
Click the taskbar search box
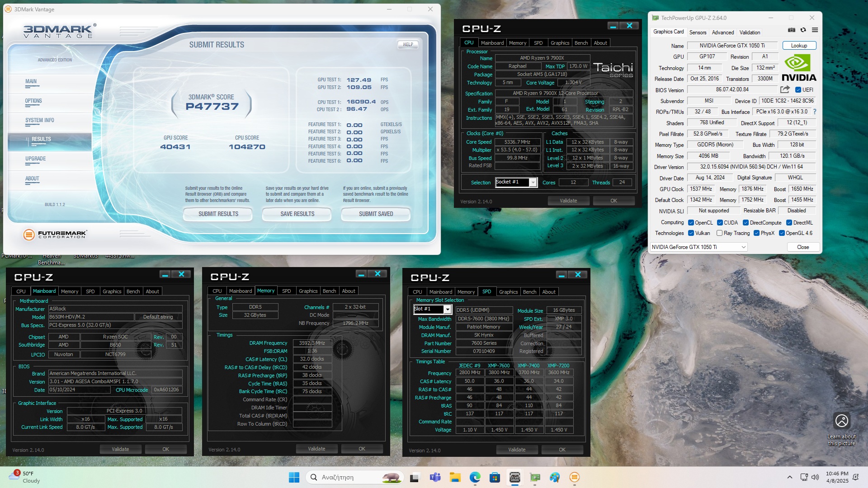355,477
